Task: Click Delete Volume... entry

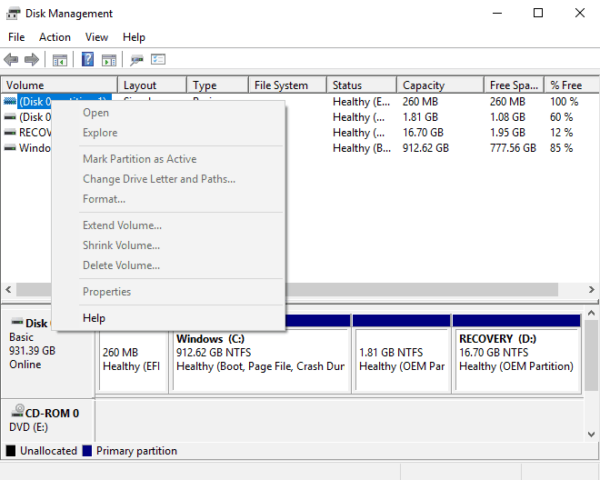Action: [x=168, y=265]
